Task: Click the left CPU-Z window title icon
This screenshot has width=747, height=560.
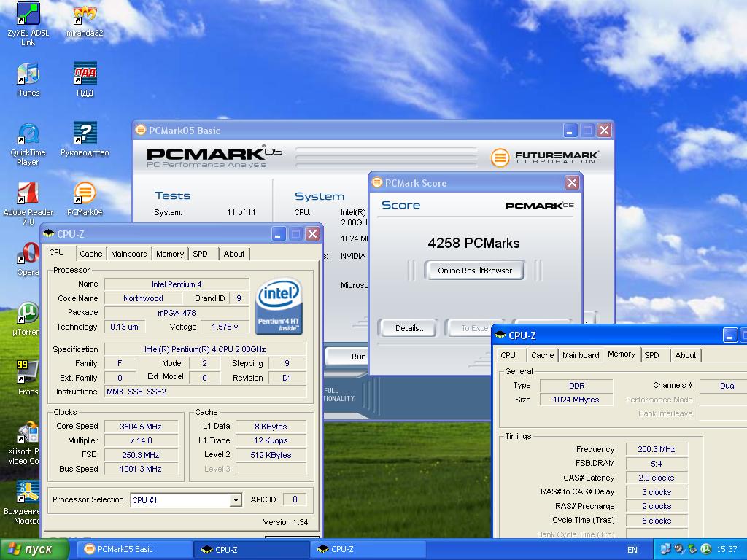Action: (49, 234)
